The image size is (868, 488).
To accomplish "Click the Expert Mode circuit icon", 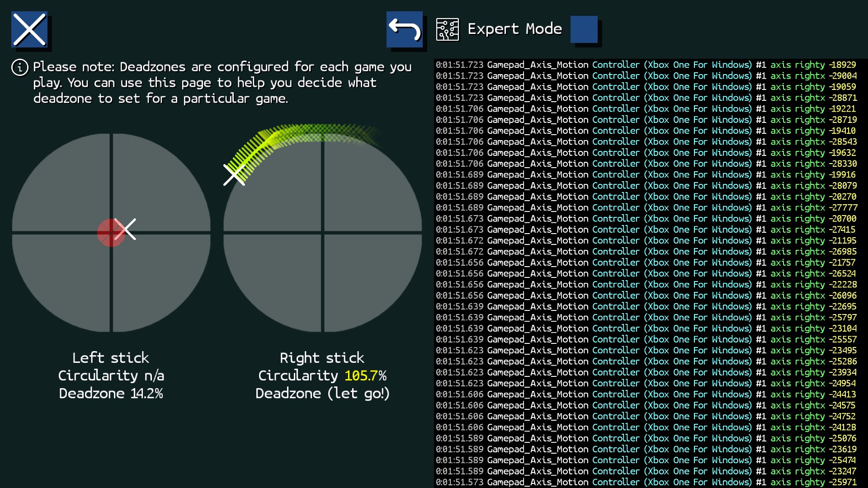I will [447, 29].
